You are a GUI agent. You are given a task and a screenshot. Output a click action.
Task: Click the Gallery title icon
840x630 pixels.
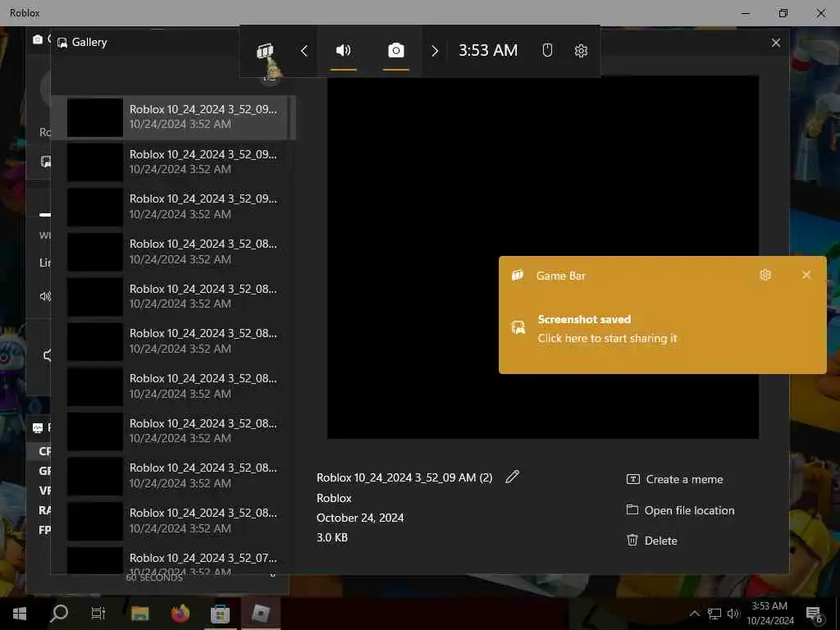click(x=62, y=43)
